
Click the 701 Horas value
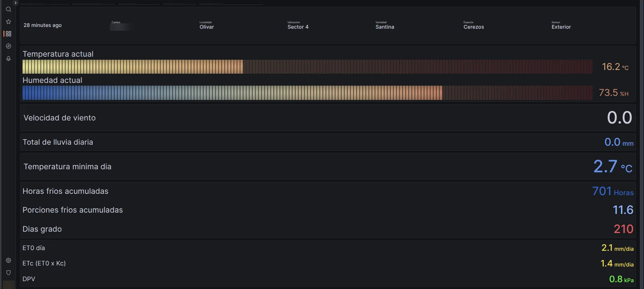613,191
